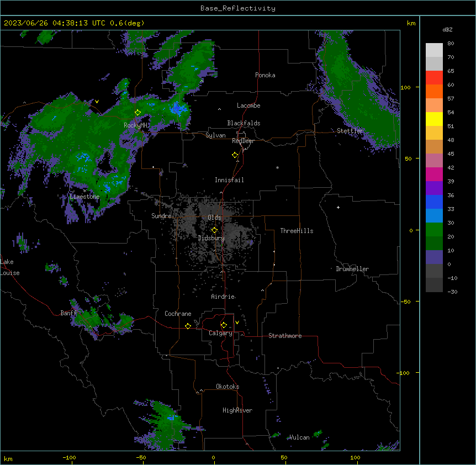Click the km unit label at top right

pyautogui.click(x=411, y=23)
